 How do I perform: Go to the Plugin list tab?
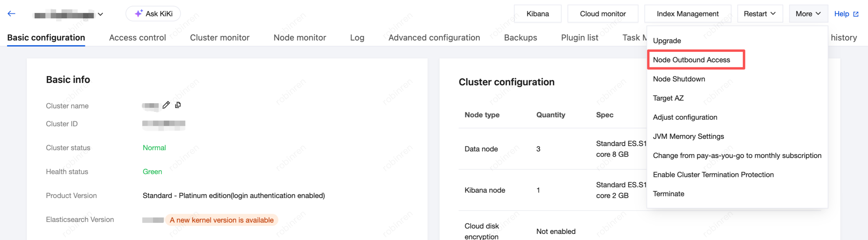coord(580,37)
